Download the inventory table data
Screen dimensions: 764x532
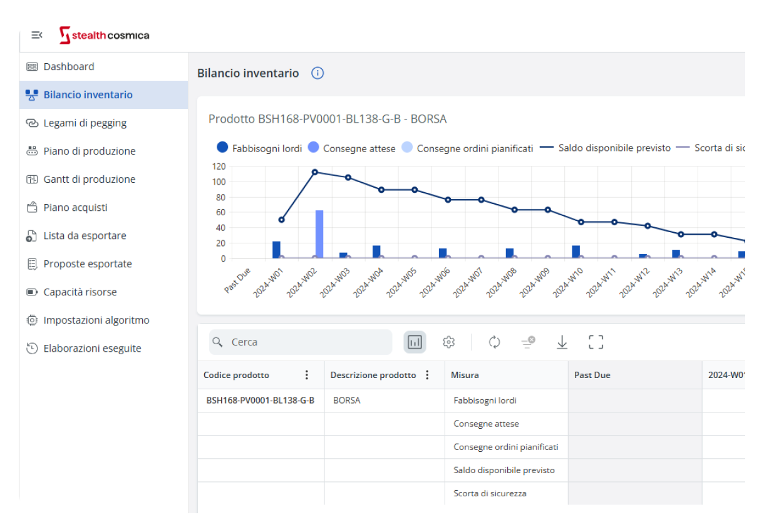pyautogui.click(x=562, y=342)
